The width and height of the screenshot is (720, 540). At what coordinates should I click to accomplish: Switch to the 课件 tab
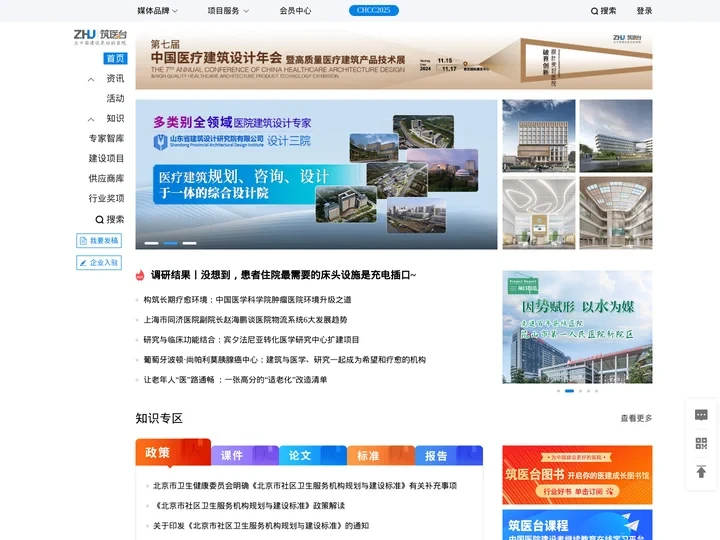click(245, 456)
